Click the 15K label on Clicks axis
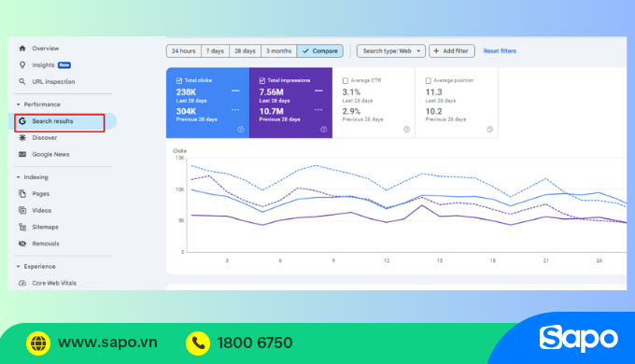The height and width of the screenshot is (364, 635). click(180, 158)
